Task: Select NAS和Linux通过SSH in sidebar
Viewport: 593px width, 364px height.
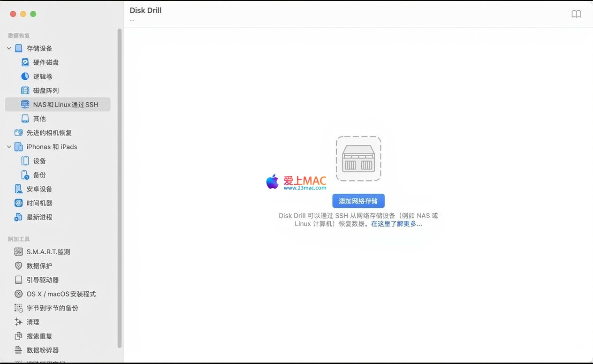Action: (65, 105)
